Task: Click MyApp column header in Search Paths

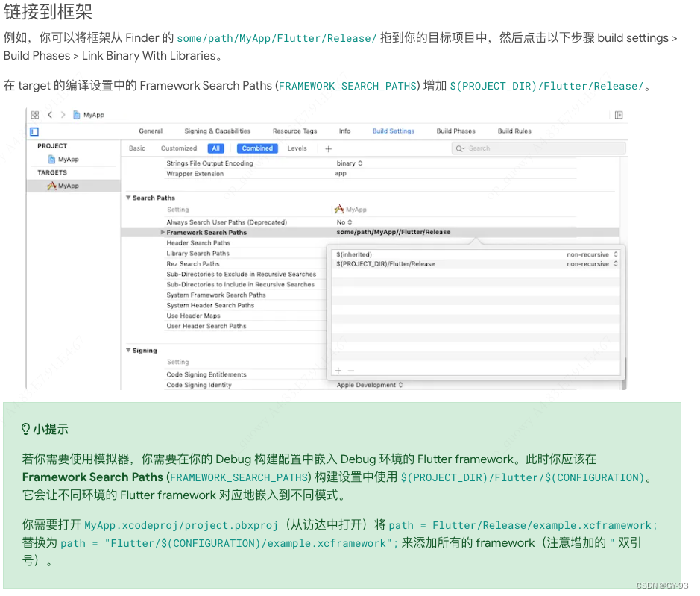Action: (x=351, y=210)
